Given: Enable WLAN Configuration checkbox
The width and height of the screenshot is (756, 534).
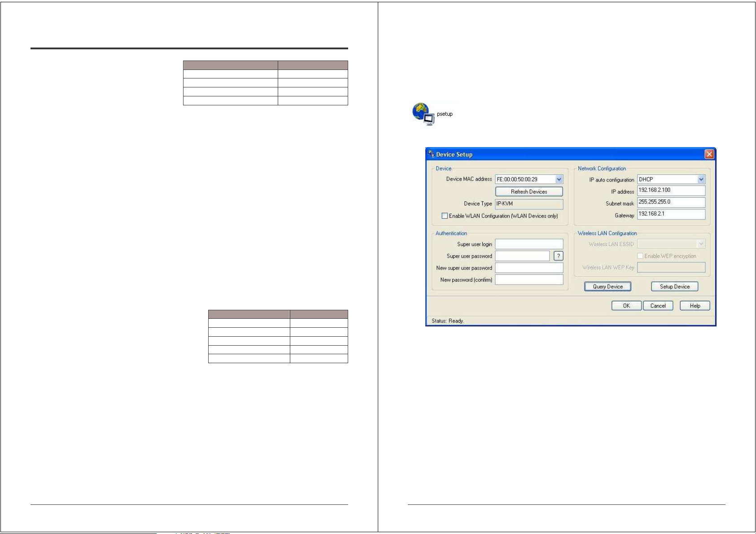Looking at the screenshot, I should pos(445,216).
